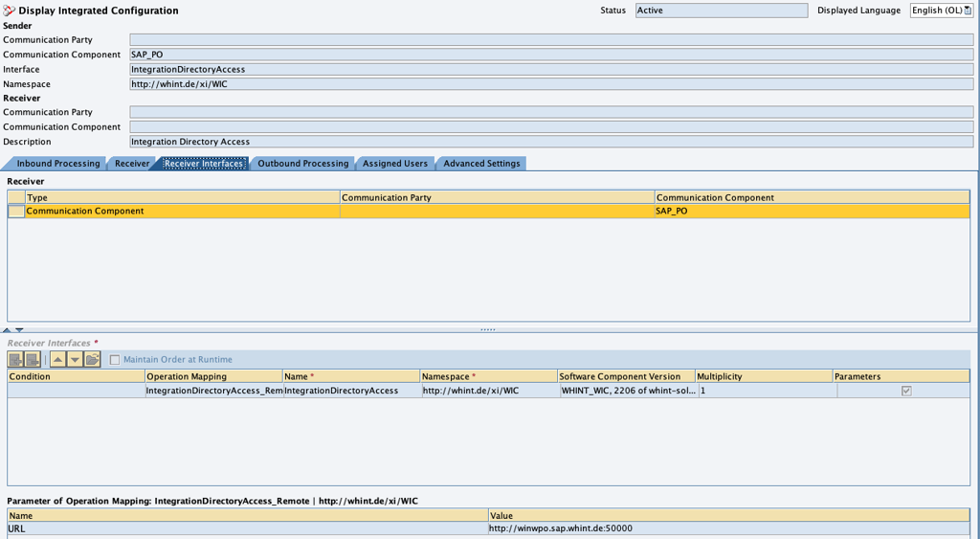Select the http://whint.de/xi/WIC namespace cell in interfaces table

[489, 391]
